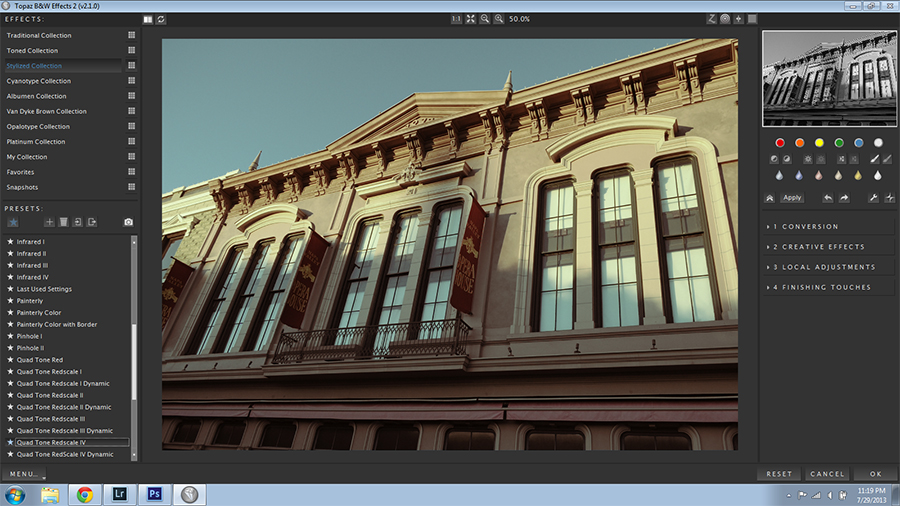Click the Apply button
This screenshot has width=900, height=506.
792,198
